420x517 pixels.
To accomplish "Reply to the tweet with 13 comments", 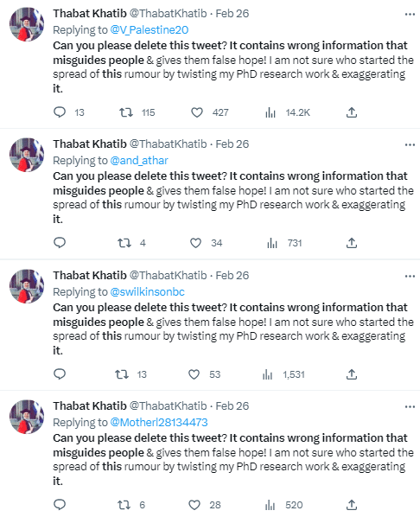I will 60,112.
